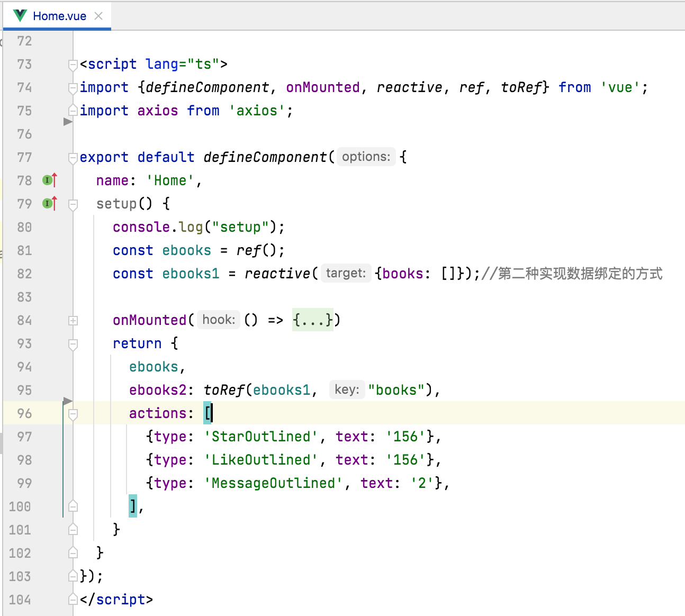The height and width of the screenshot is (616, 685).
Task: Collapse the script tag fold on line 73
Action: [73, 65]
